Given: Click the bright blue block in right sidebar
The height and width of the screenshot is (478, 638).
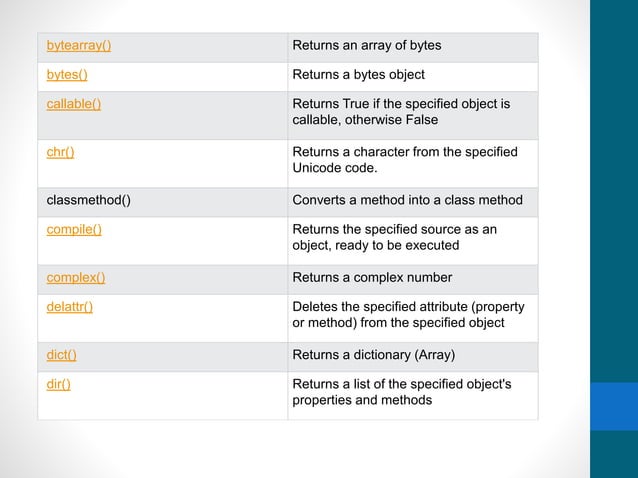Looking at the screenshot, I should 613,405.
